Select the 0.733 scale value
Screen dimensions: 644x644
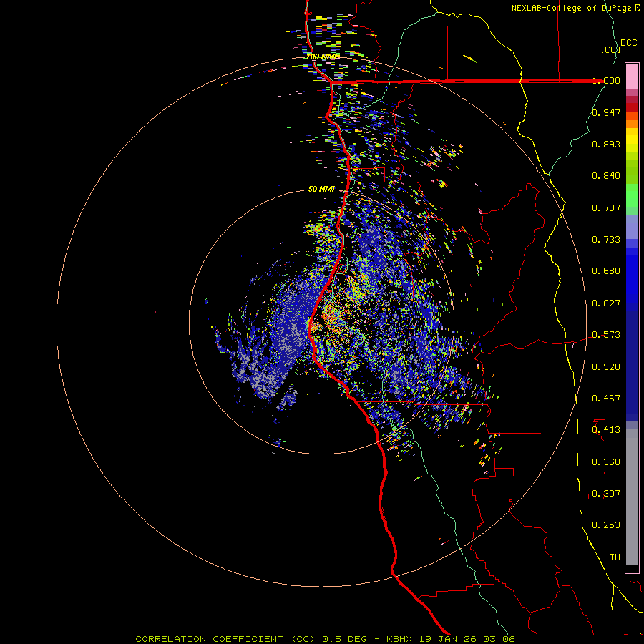tap(606, 240)
